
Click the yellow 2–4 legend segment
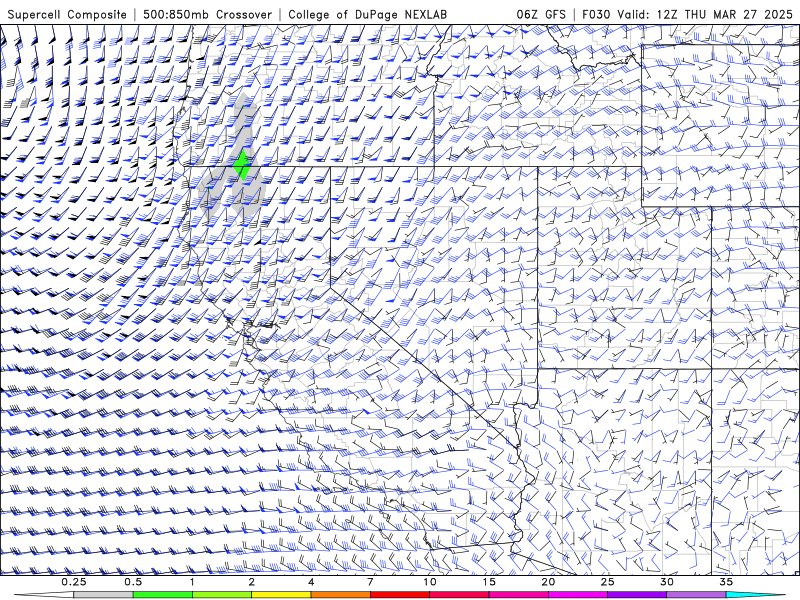point(281,595)
